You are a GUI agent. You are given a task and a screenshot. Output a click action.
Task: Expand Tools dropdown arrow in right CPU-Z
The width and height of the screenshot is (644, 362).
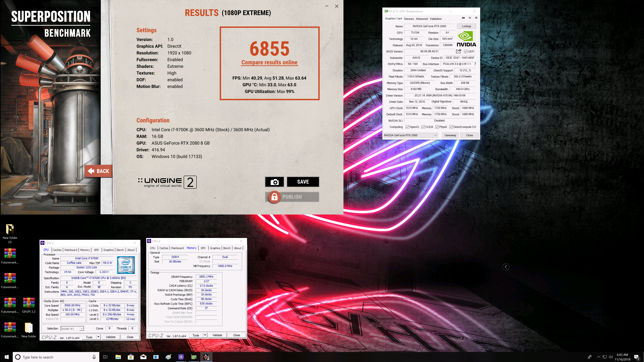point(205,335)
